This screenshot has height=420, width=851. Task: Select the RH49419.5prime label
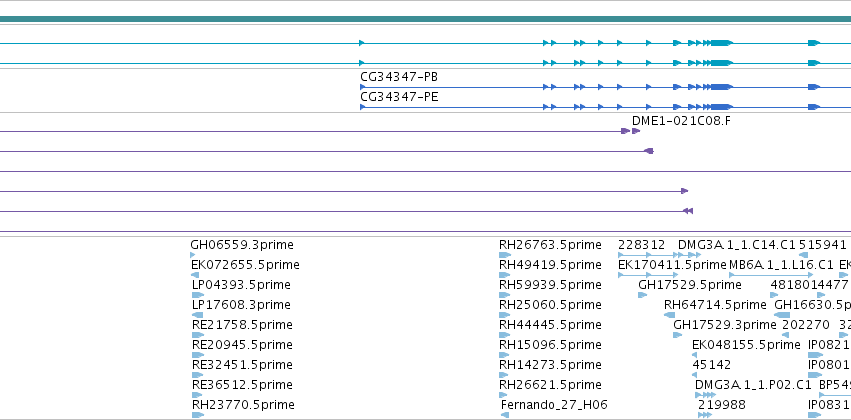[550, 265]
